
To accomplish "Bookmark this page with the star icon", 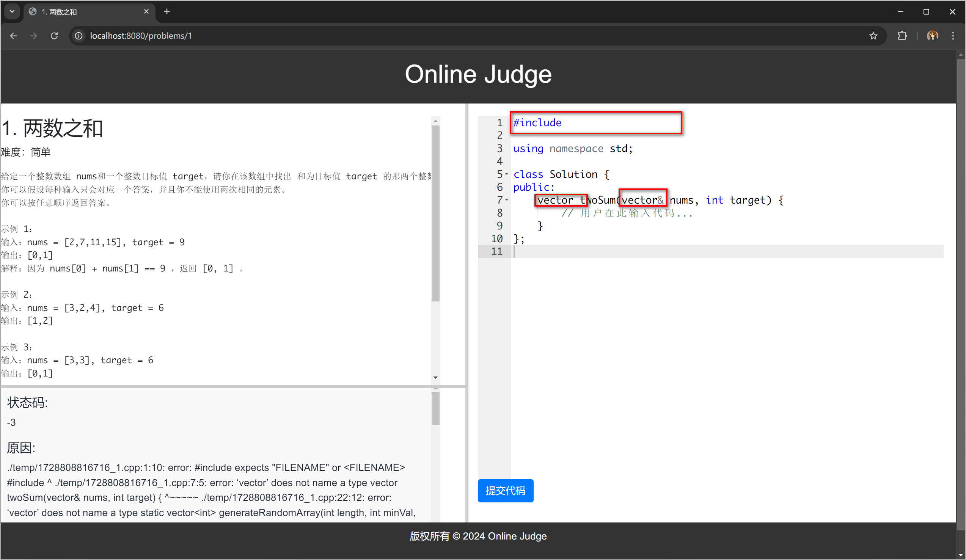I will pos(873,36).
